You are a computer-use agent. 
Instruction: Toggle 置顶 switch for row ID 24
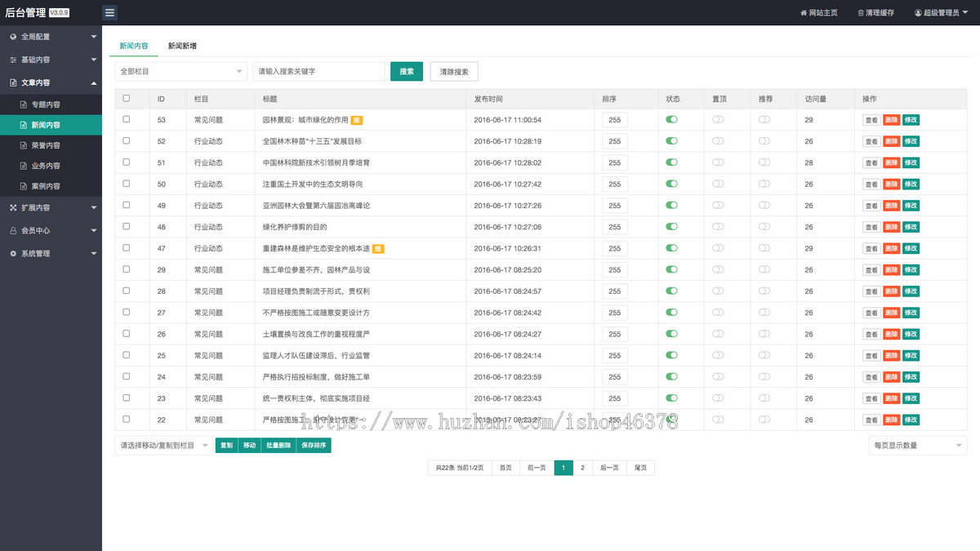pos(718,376)
